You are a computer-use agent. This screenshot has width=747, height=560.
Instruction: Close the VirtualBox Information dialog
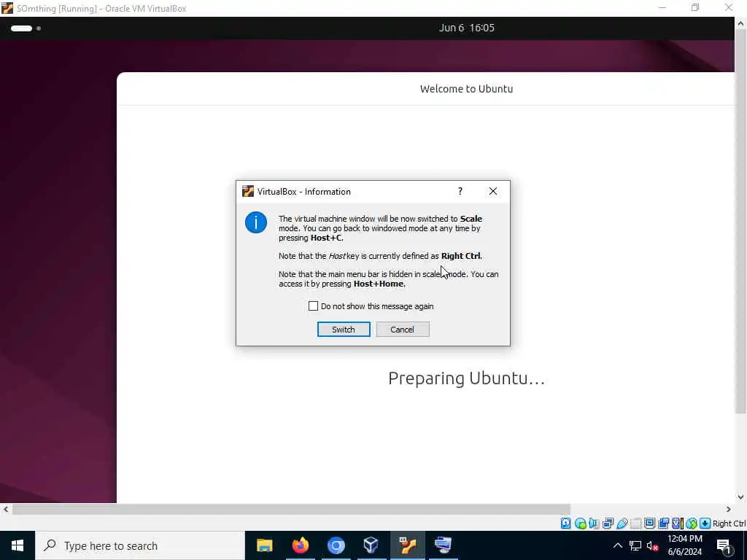tap(493, 192)
